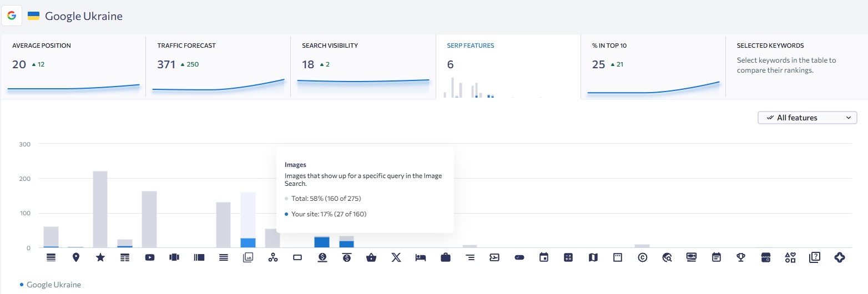The image size is (868, 294).
Task: Click the four-point sparkle AI icon
Action: (839, 257)
